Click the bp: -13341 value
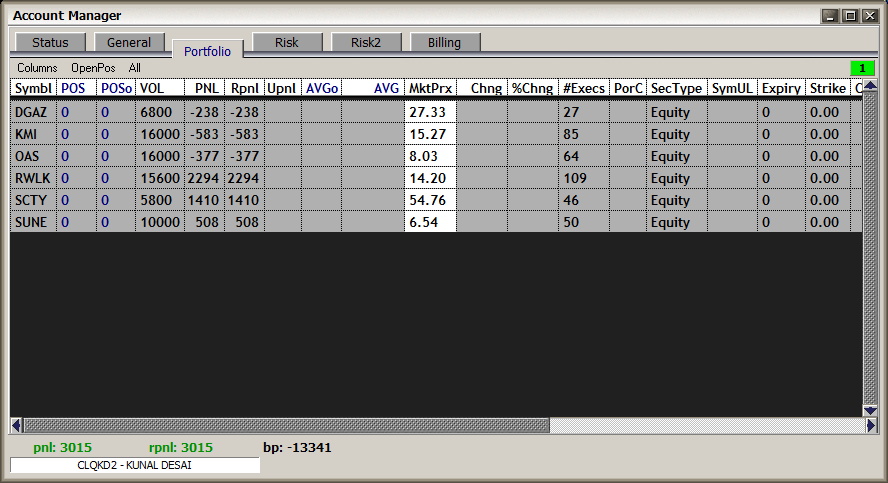Viewport: 888px width, 483px height. point(297,447)
